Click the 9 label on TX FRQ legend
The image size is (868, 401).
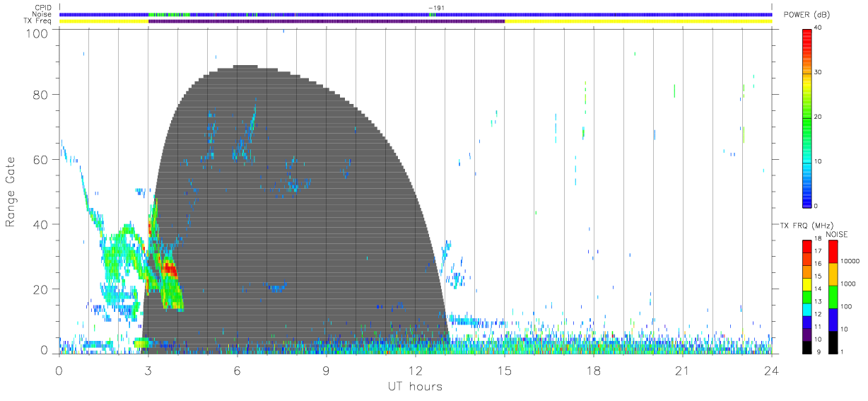819,351
